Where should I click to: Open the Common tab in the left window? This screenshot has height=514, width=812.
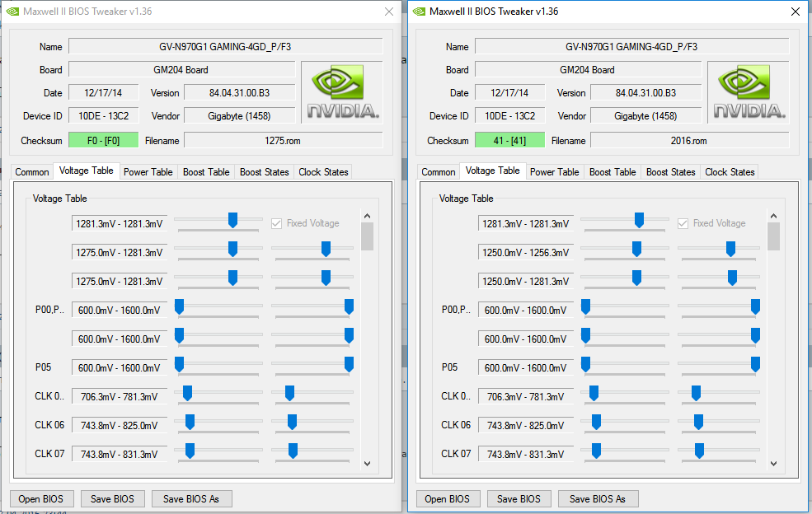point(32,172)
